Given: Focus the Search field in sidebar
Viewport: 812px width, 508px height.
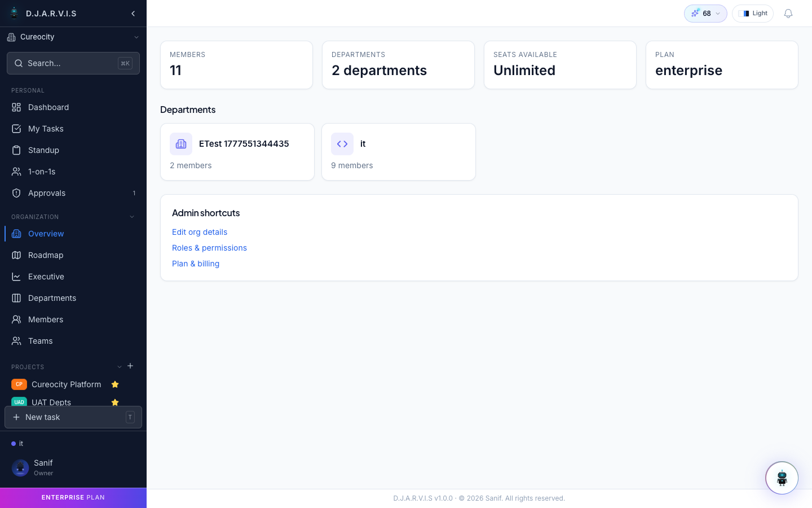Looking at the screenshot, I should coord(73,63).
